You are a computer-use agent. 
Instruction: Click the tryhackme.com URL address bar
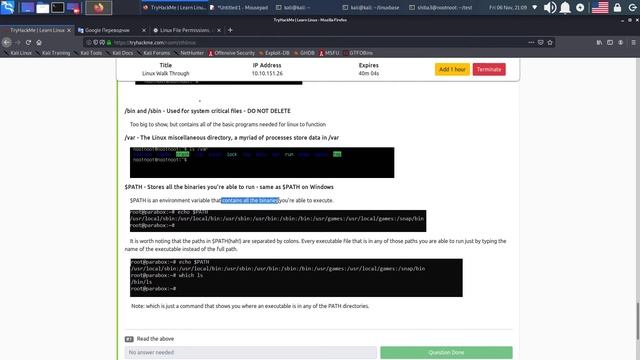pyautogui.click(x=318, y=42)
